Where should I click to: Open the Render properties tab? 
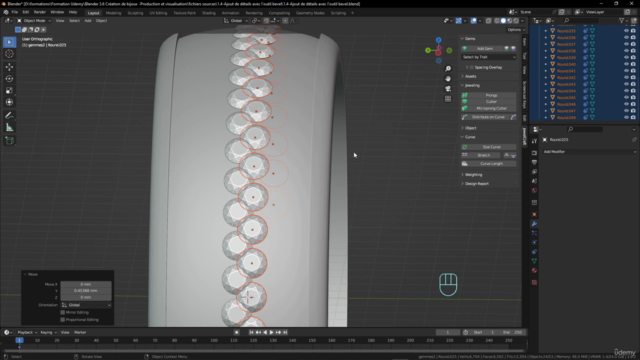(534, 153)
